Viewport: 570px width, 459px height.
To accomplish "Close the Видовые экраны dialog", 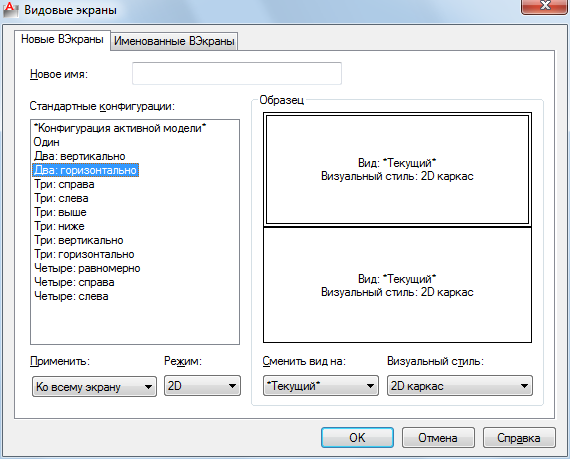I will [x=545, y=6].
